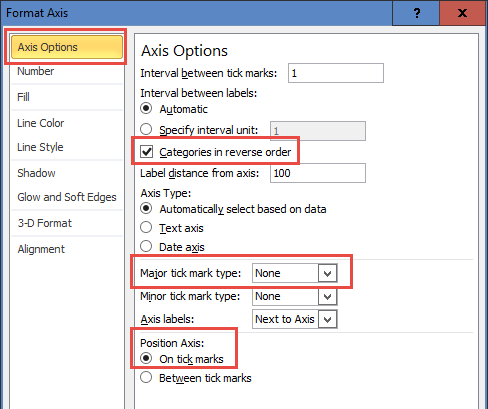Viewport: 488px width, 409px height.
Task: Select Automatic interval between labels
Action: point(146,108)
